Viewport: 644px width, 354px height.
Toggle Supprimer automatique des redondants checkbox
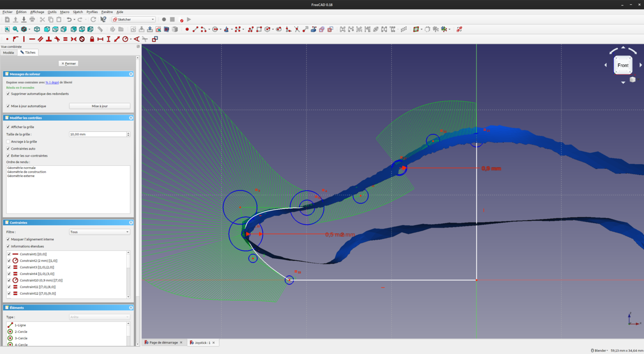click(x=8, y=94)
